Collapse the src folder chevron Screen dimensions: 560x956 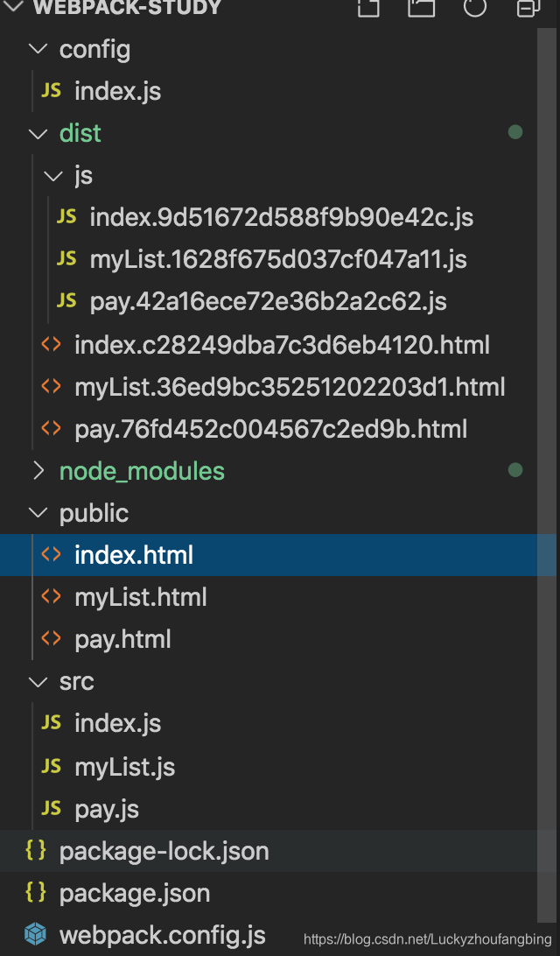pyautogui.click(x=38, y=681)
